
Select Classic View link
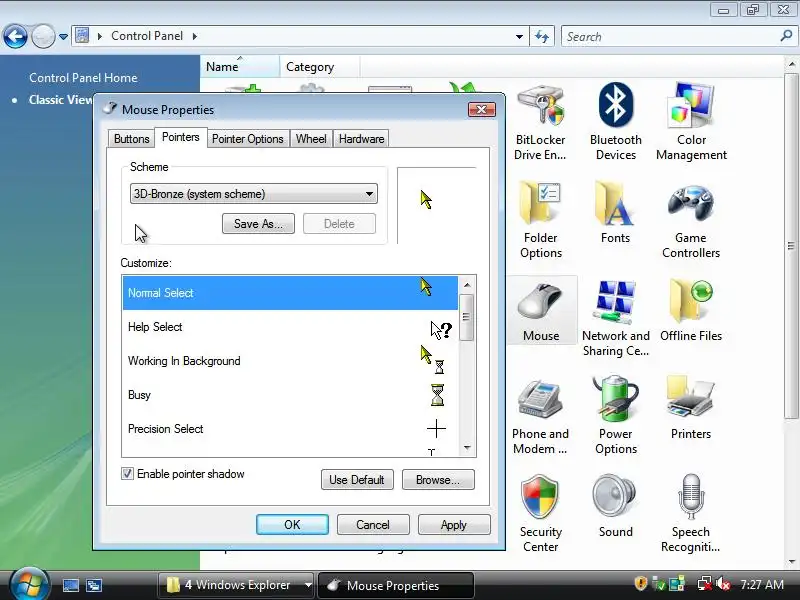(60, 99)
